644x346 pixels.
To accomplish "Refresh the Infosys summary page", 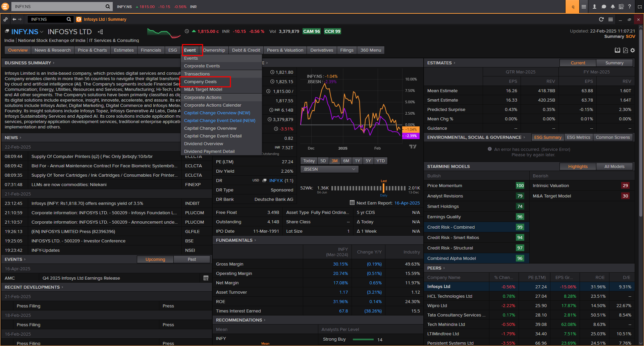I will tap(601, 19).
